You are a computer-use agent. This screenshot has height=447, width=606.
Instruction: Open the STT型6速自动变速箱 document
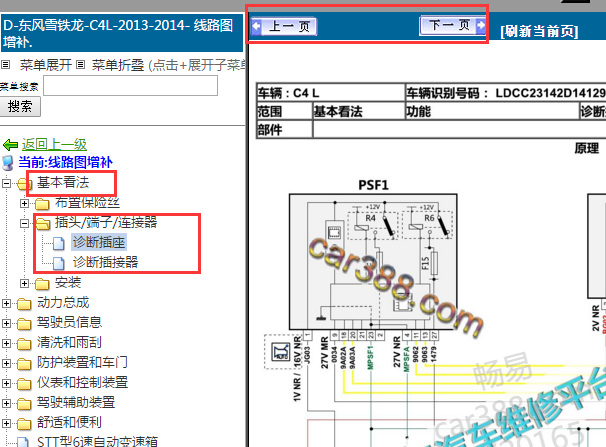tap(97, 442)
